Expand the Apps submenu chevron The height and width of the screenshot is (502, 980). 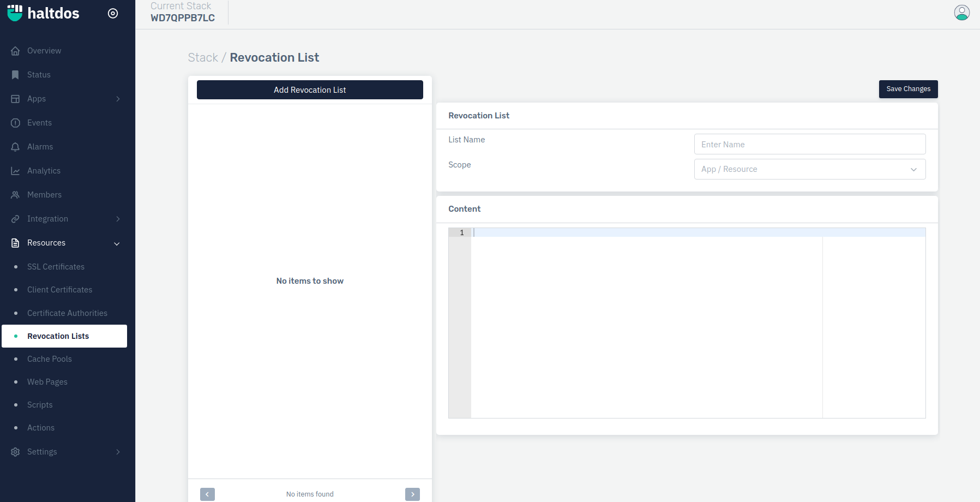[118, 99]
